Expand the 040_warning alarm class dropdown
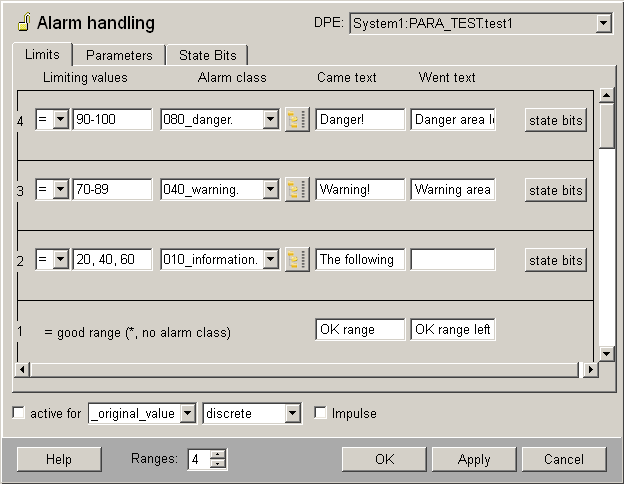Screen dimensions: 624x484 [x=270, y=189]
